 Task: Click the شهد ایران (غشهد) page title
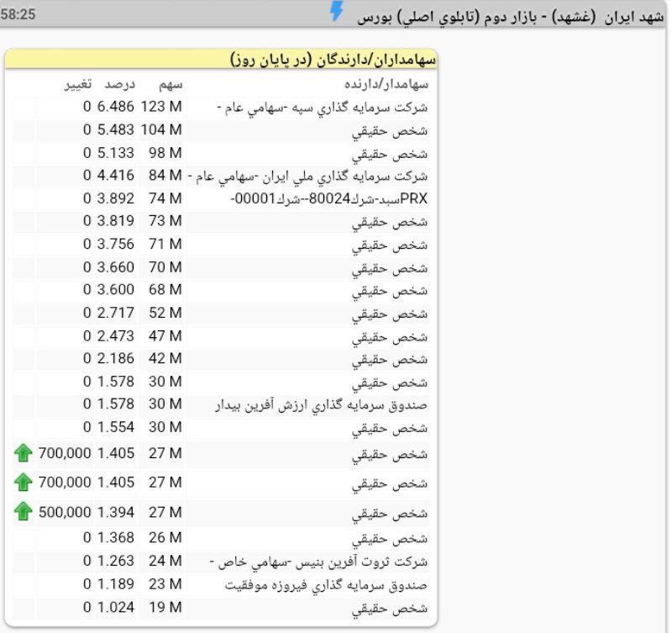coord(512,16)
